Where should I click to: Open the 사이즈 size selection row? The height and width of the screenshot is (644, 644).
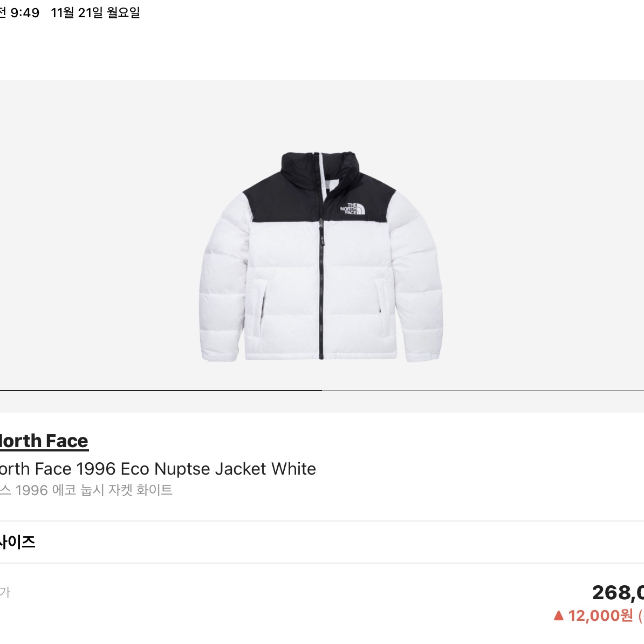(322, 542)
